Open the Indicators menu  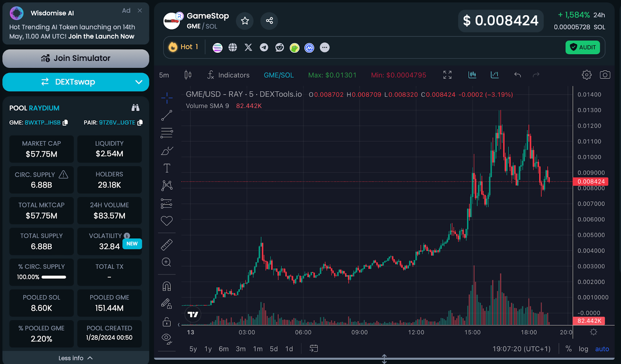point(228,75)
